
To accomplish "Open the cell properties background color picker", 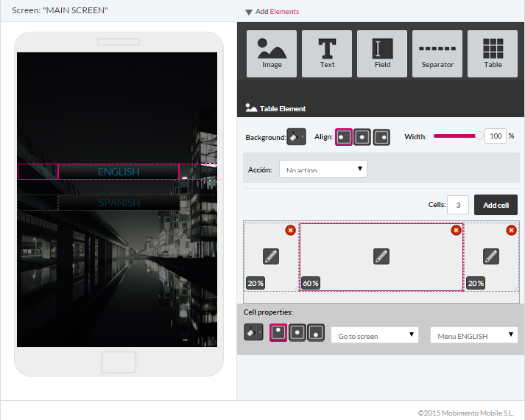I will click(x=253, y=332).
